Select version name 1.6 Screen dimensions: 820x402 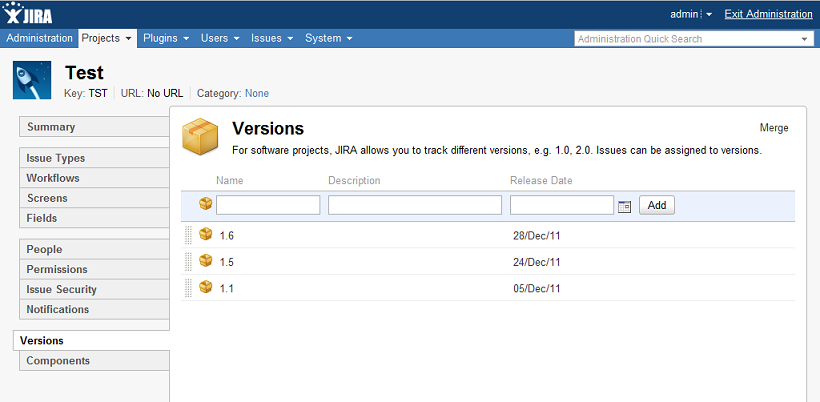pyautogui.click(x=226, y=236)
